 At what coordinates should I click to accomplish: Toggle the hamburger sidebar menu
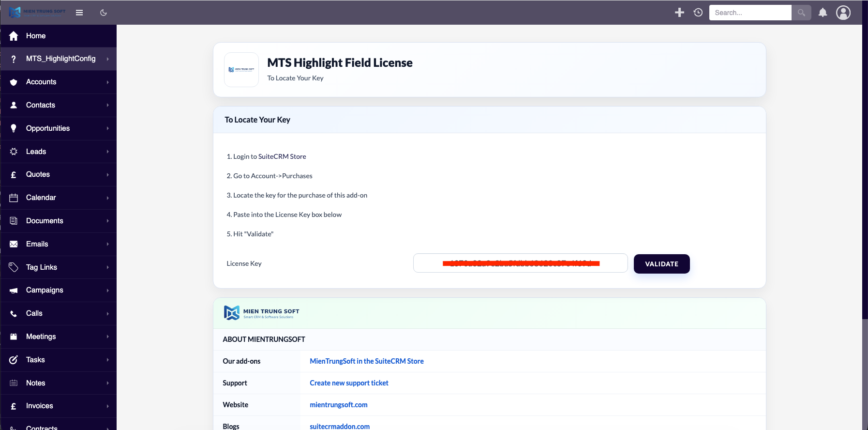(x=79, y=13)
